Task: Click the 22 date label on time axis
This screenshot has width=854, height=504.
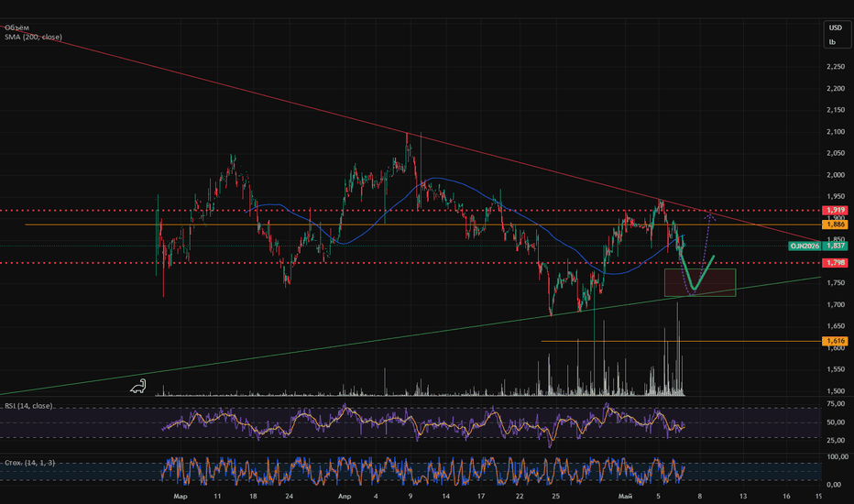Action: tap(520, 497)
